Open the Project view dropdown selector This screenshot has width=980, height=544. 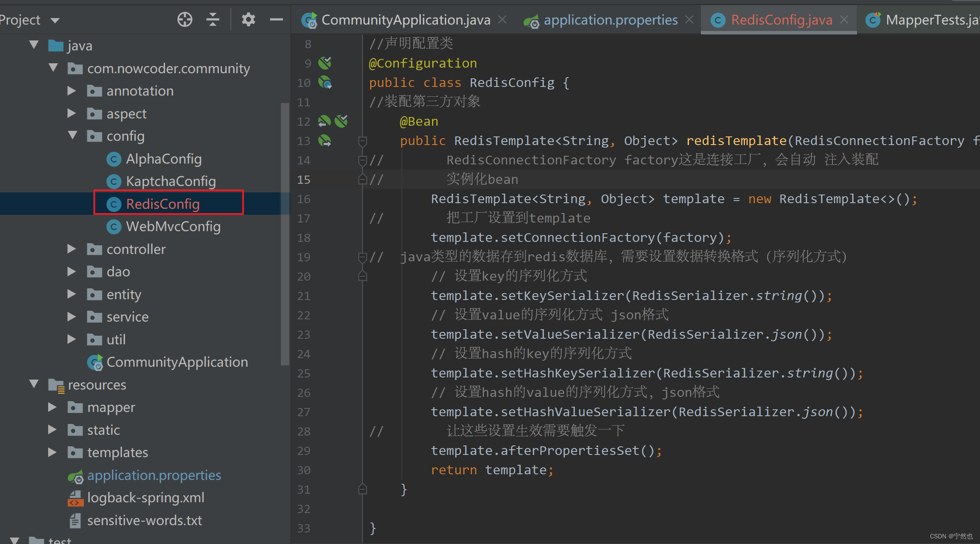tap(55, 19)
